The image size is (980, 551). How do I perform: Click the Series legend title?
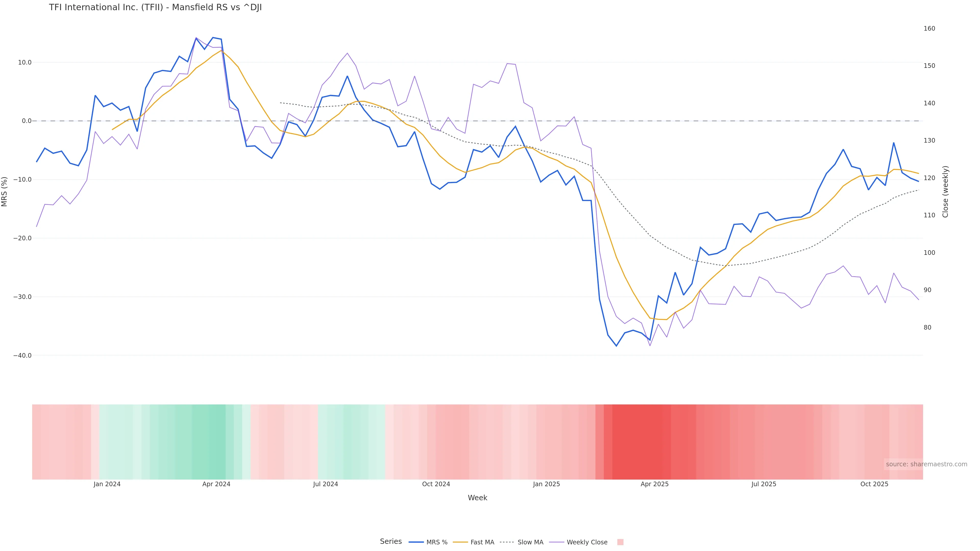click(x=391, y=542)
